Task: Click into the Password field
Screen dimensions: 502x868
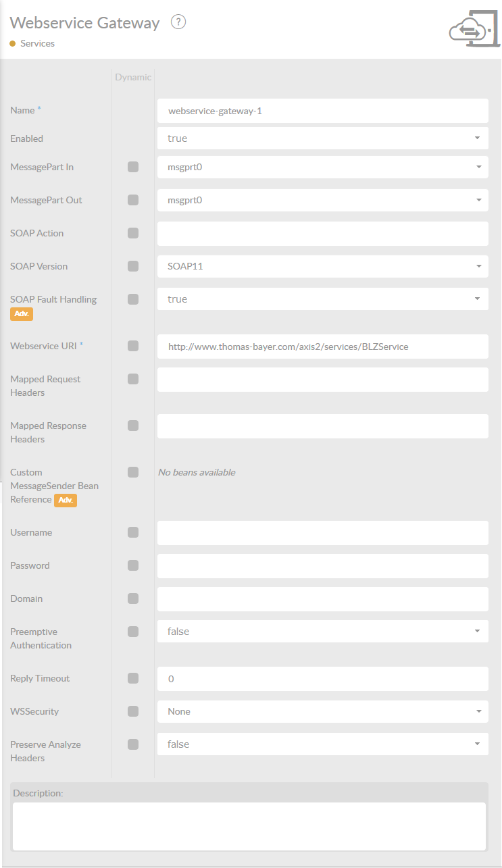Action: pos(322,566)
